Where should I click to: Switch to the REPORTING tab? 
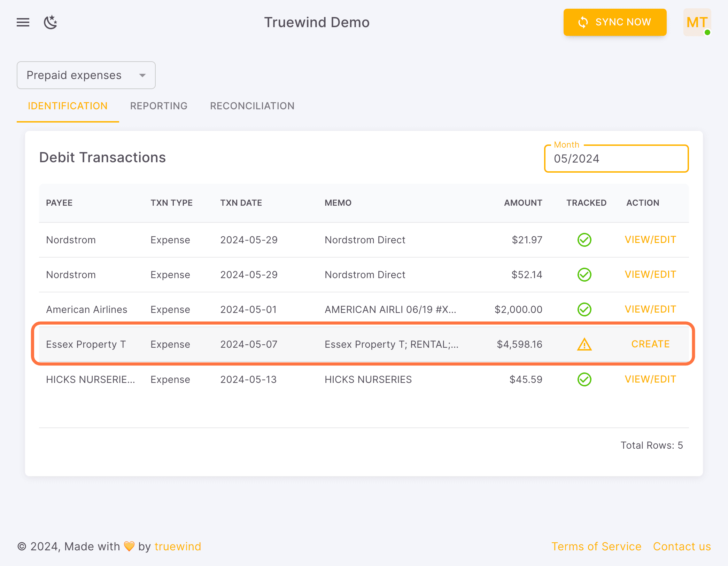pyautogui.click(x=159, y=106)
